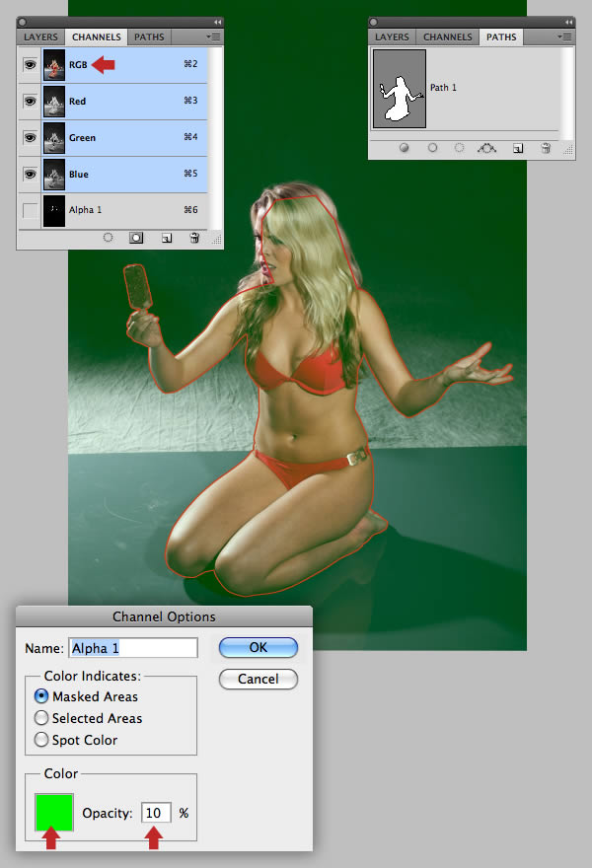The width and height of the screenshot is (592, 868).
Task: Click the channel Name field
Action: (x=133, y=648)
